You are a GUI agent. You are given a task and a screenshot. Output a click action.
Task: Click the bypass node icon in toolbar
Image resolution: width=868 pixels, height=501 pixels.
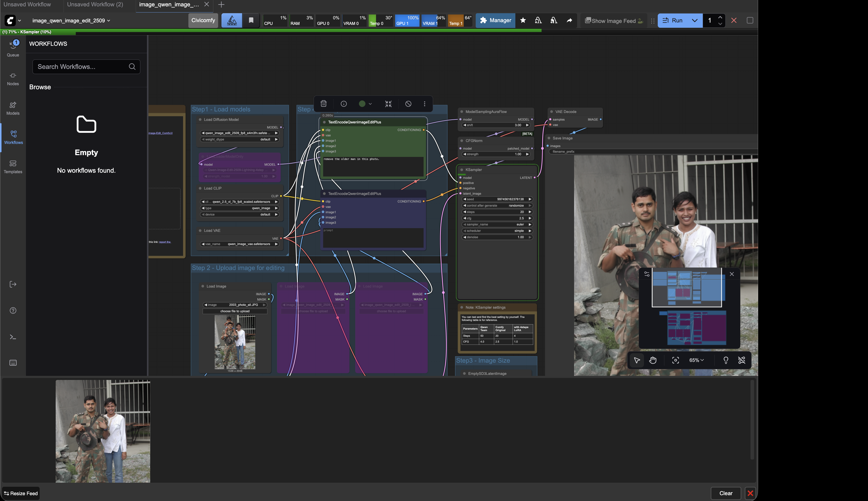tap(408, 104)
